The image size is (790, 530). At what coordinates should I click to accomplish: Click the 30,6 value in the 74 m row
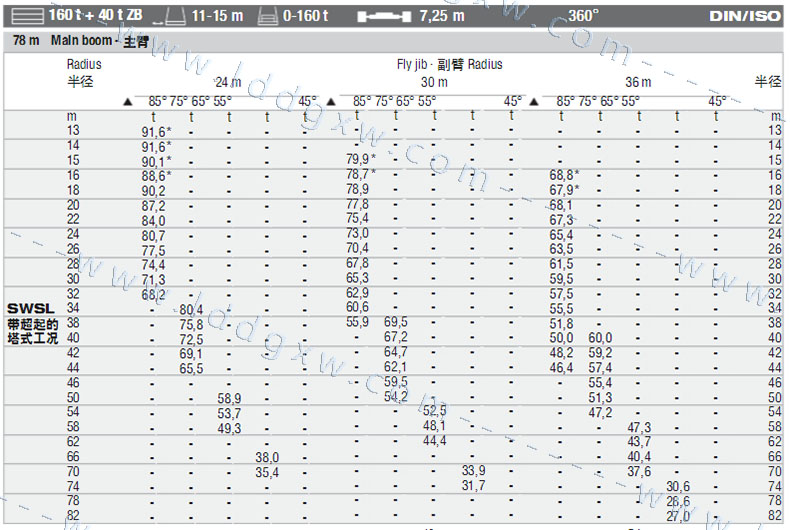678,486
